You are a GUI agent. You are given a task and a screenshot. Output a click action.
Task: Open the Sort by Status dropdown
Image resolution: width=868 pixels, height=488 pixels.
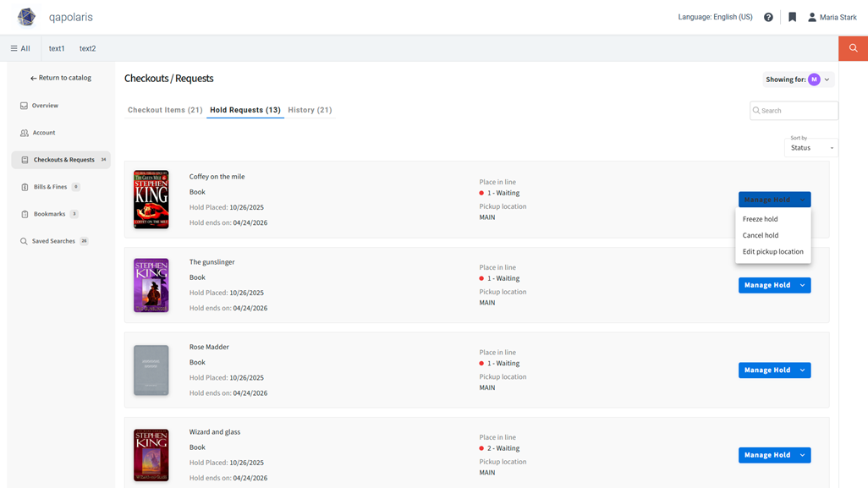811,148
